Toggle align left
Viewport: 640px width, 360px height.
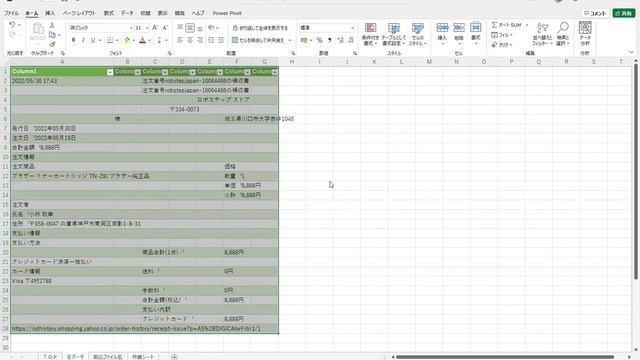180,40
